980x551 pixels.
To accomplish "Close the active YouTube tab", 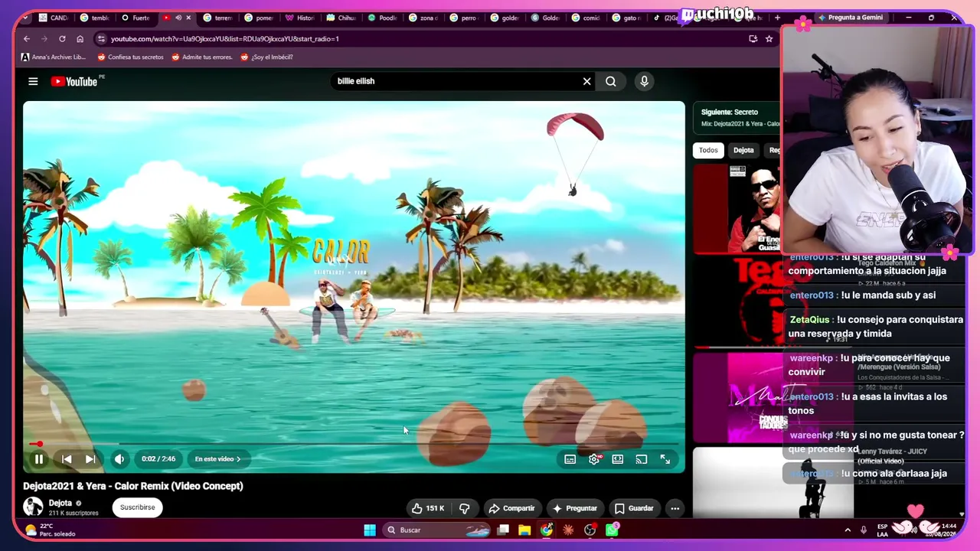I will point(188,18).
